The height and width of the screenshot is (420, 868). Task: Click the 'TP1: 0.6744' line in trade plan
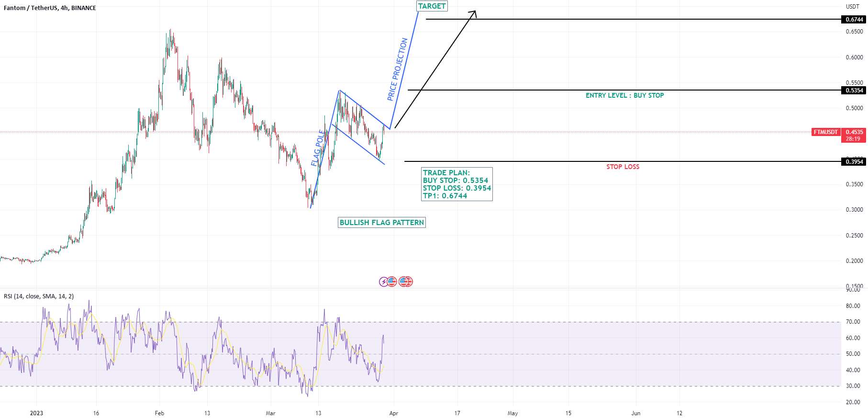click(x=445, y=196)
